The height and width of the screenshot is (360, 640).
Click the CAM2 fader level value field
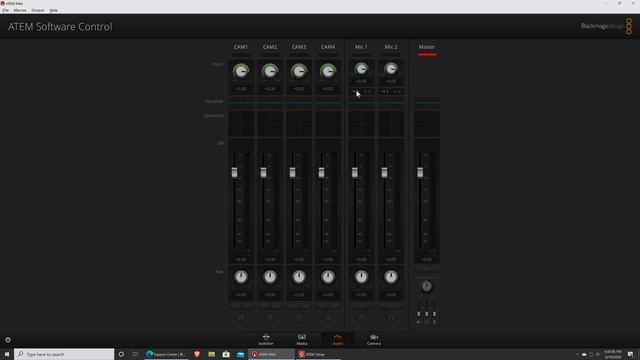point(270,259)
